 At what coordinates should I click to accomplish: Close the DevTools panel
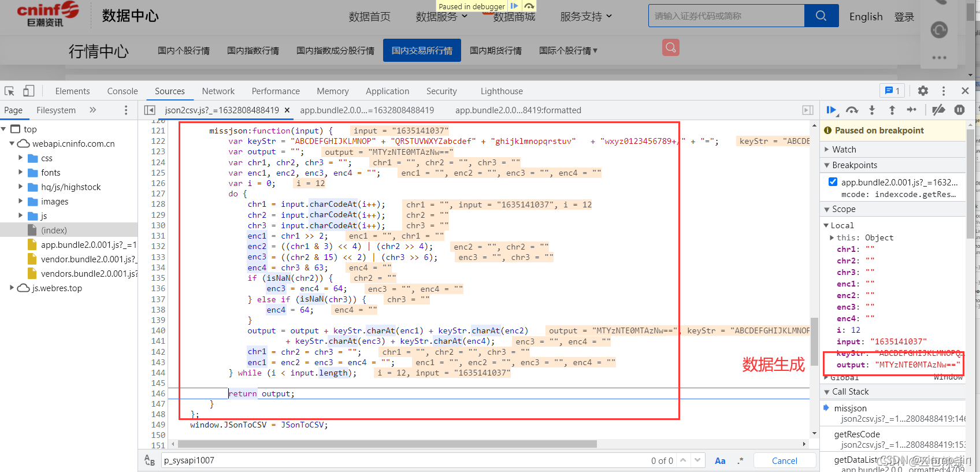coord(965,91)
